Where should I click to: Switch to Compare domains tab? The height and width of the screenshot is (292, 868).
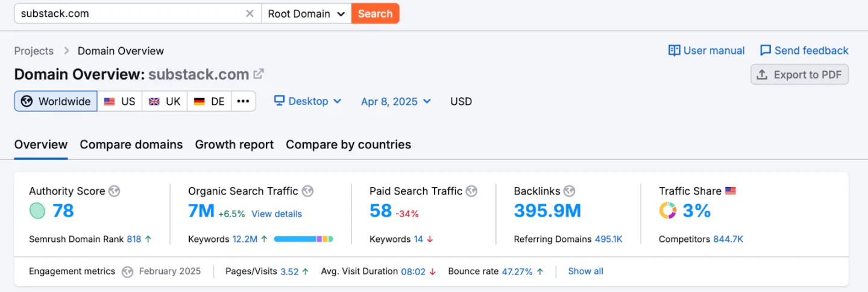131,145
